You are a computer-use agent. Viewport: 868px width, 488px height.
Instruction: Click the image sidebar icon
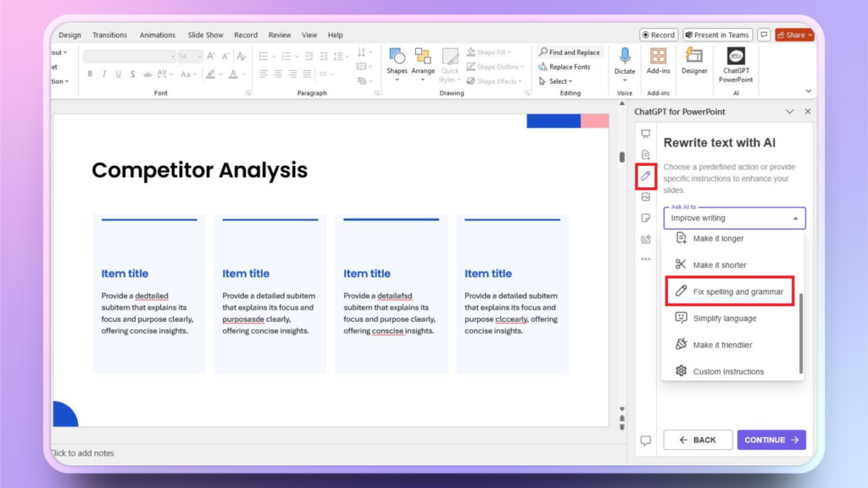tap(645, 197)
